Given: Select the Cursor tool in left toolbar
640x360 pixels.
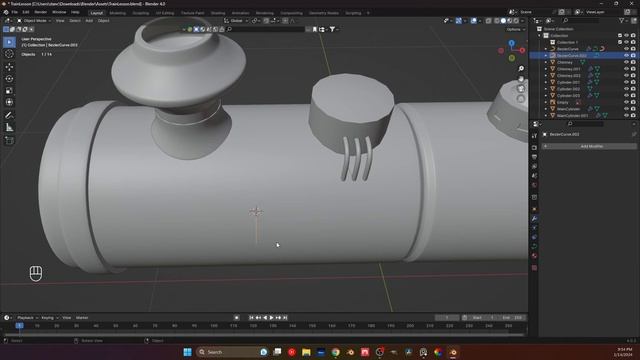Looking at the screenshot, I should (9, 54).
